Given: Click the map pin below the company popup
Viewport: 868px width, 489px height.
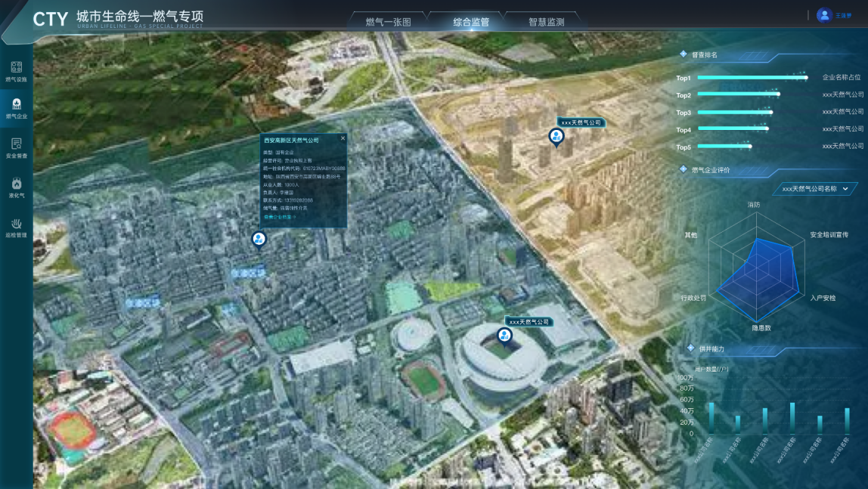Looking at the screenshot, I should pos(259,240).
